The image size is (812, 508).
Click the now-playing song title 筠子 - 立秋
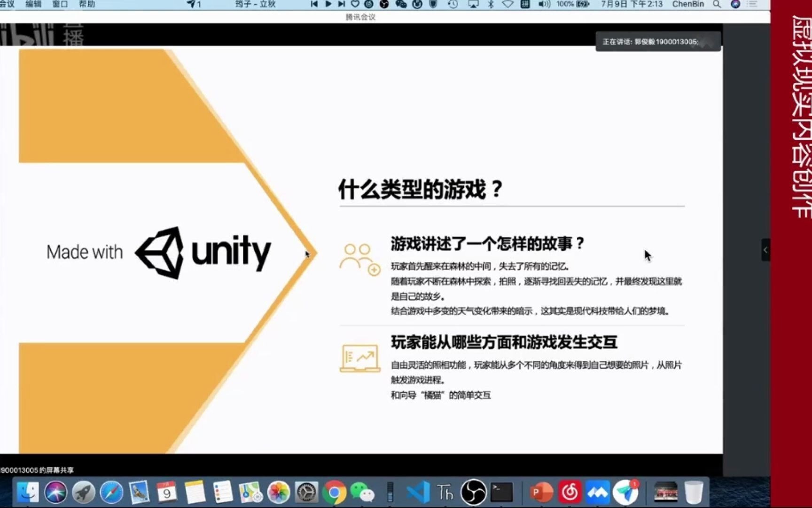click(x=255, y=4)
